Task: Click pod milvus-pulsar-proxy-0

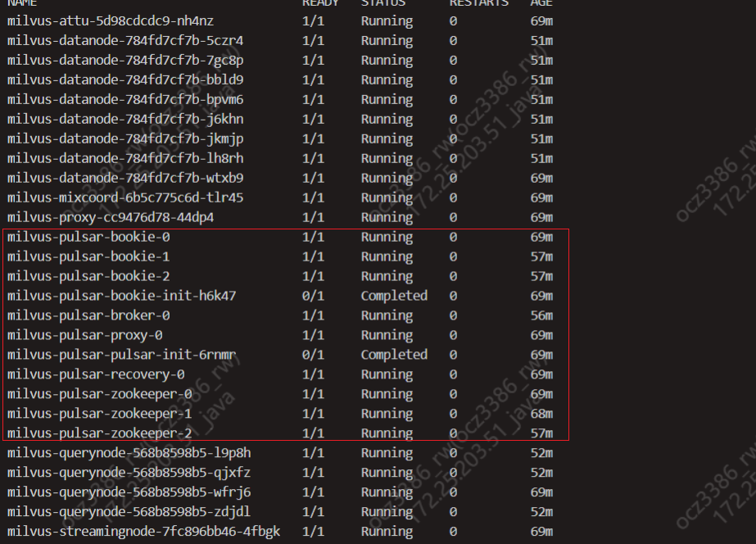Action: coord(85,335)
